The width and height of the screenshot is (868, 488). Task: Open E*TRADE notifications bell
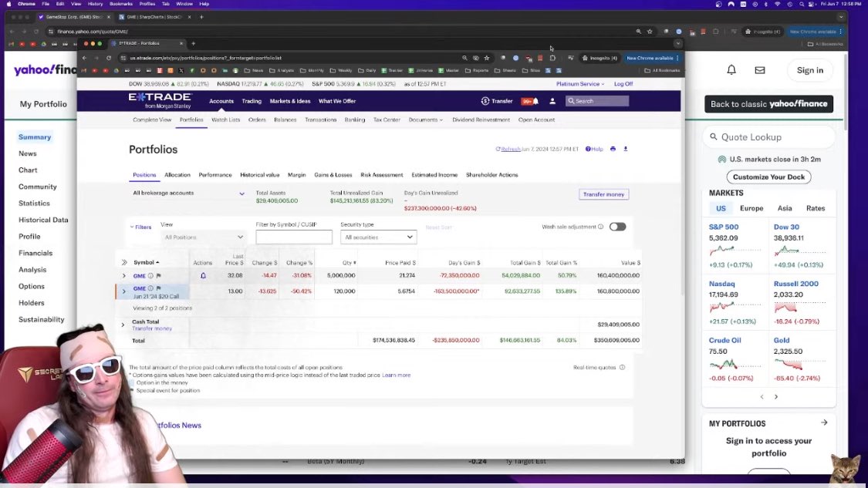pyautogui.click(x=535, y=101)
